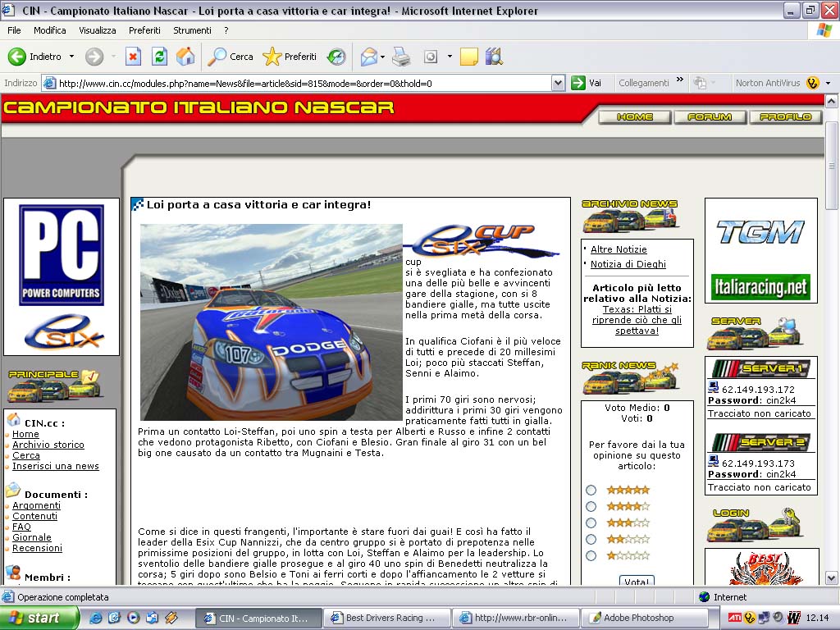
Task: Open the ? help menu
Action: pos(226,30)
